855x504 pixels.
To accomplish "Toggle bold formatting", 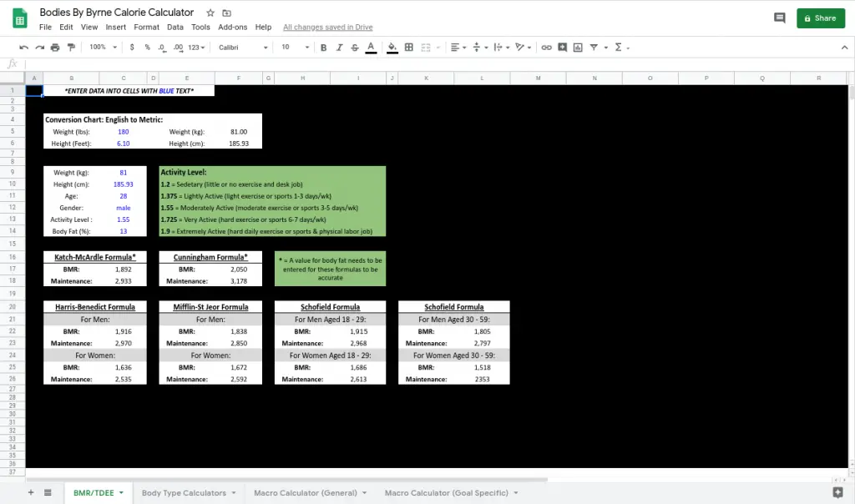I will point(323,48).
